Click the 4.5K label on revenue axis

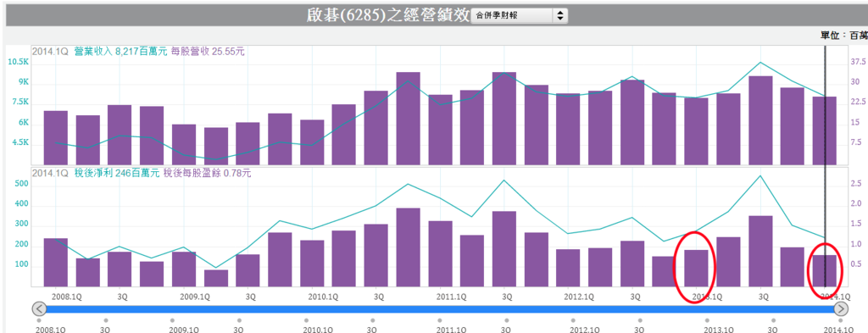tap(20, 142)
